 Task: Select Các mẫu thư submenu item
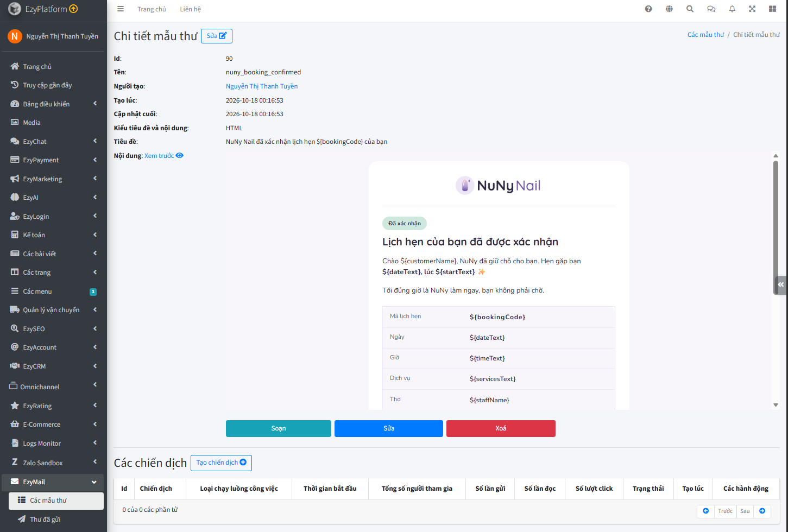point(56,501)
